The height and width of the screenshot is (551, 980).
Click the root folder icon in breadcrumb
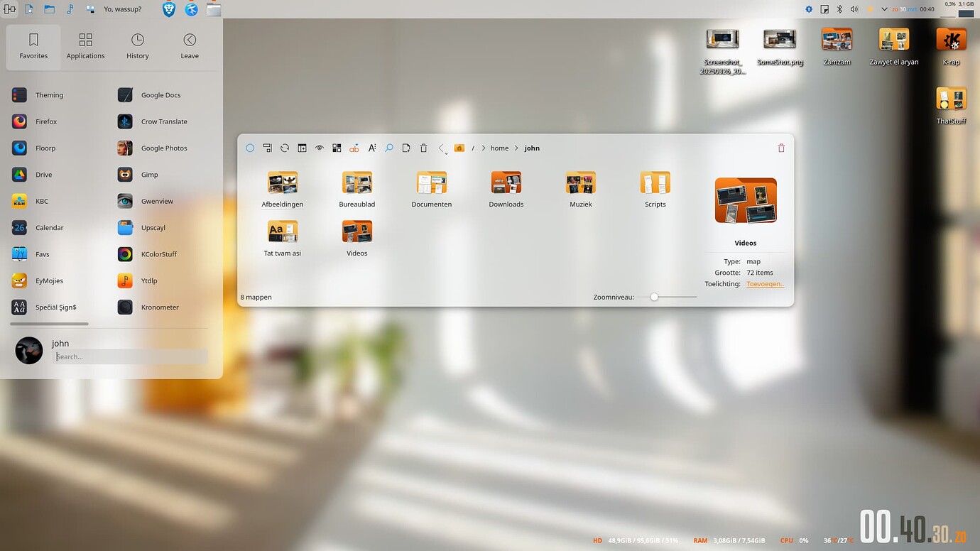(x=459, y=148)
